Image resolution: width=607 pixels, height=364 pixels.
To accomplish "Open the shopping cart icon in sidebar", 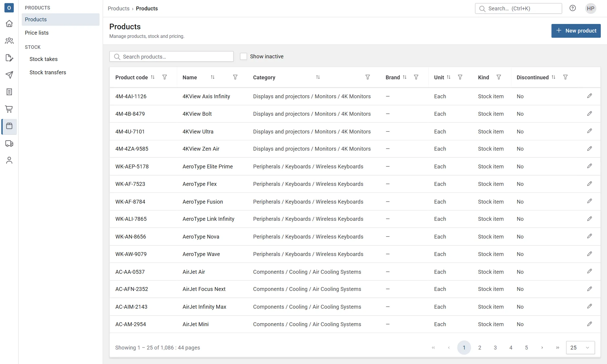I will [x=9, y=109].
